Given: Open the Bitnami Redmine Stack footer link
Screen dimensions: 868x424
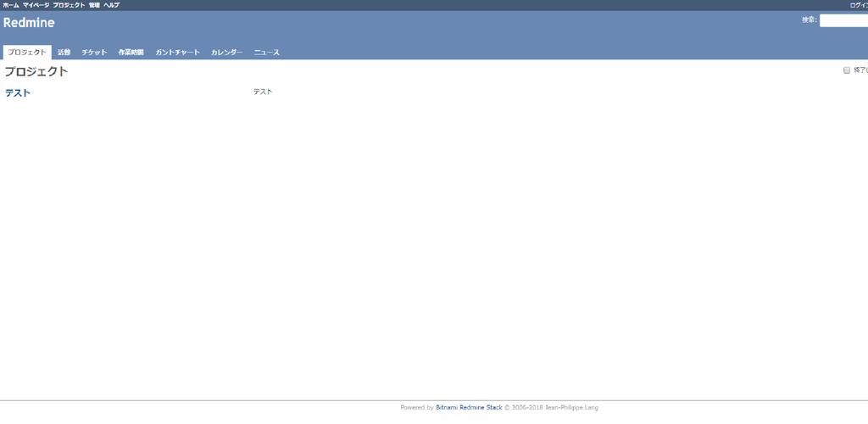Looking at the screenshot, I should click(x=469, y=407).
